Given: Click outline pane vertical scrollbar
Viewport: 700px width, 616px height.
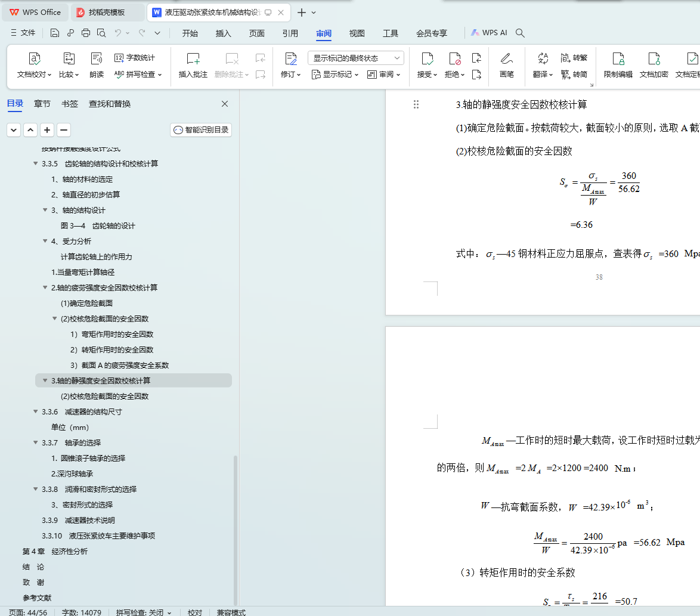Looking at the screenshot, I should point(236,529).
